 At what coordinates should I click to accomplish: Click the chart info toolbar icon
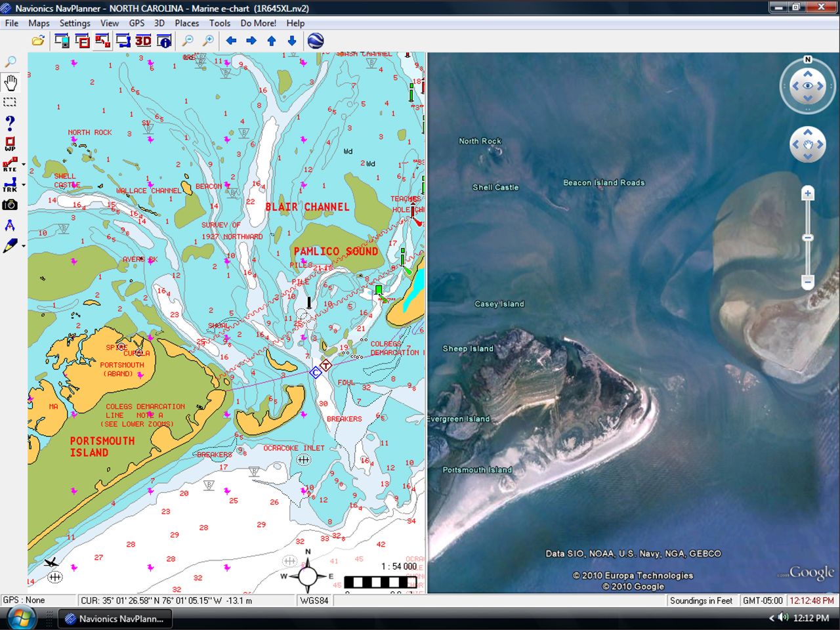pos(164,41)
